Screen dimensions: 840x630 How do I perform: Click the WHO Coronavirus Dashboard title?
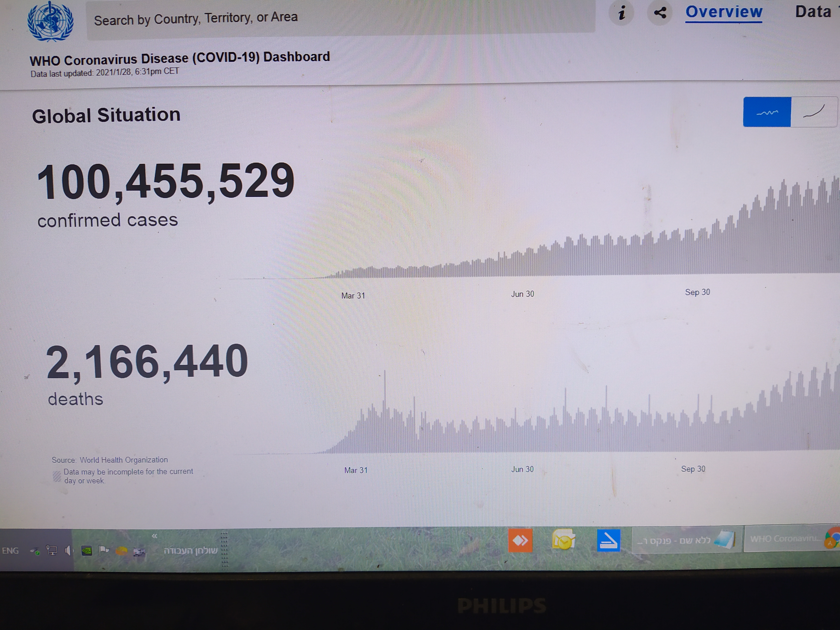(x=180, y=58)
